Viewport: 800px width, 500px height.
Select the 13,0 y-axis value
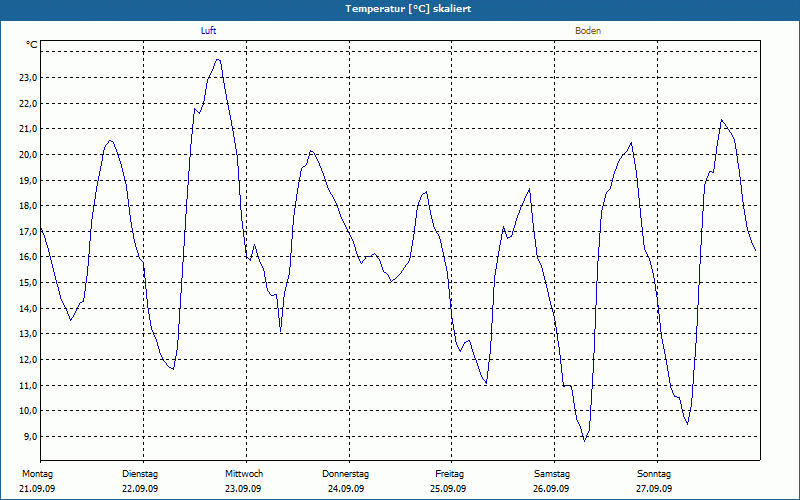point(28,334)
